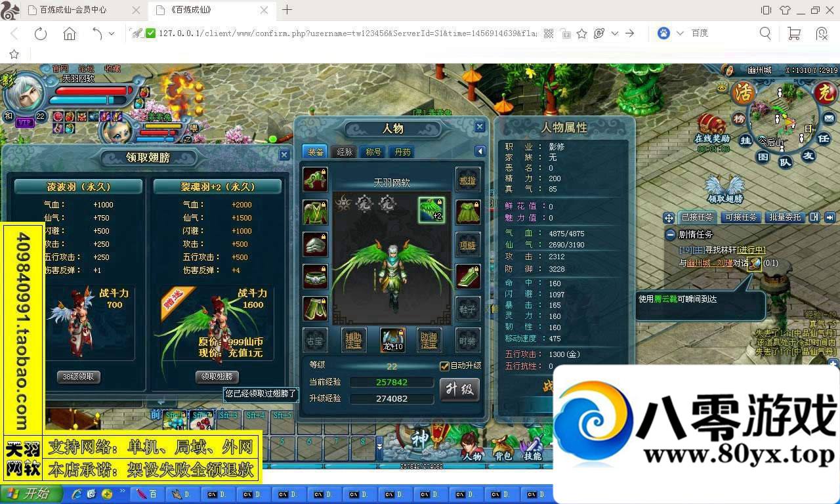Click the 38级领取 button

(x=79, y=377)
